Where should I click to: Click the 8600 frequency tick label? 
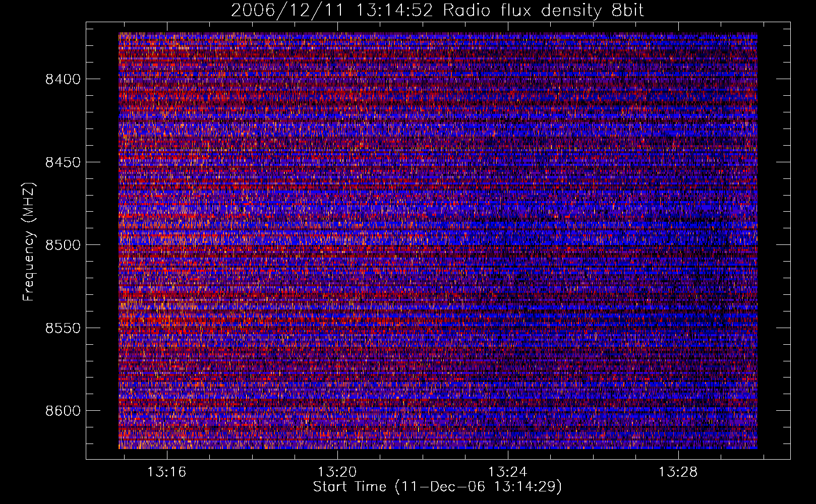(x=63, y=411)
